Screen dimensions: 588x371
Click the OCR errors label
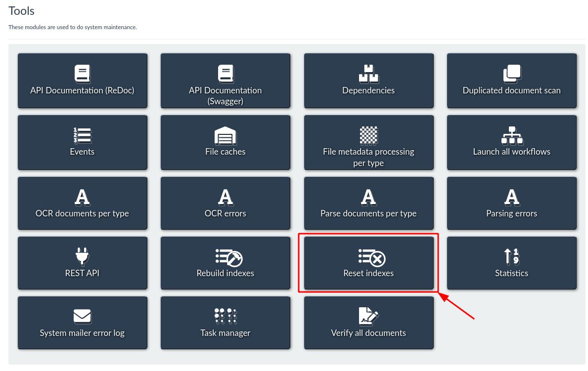[226, 213]
